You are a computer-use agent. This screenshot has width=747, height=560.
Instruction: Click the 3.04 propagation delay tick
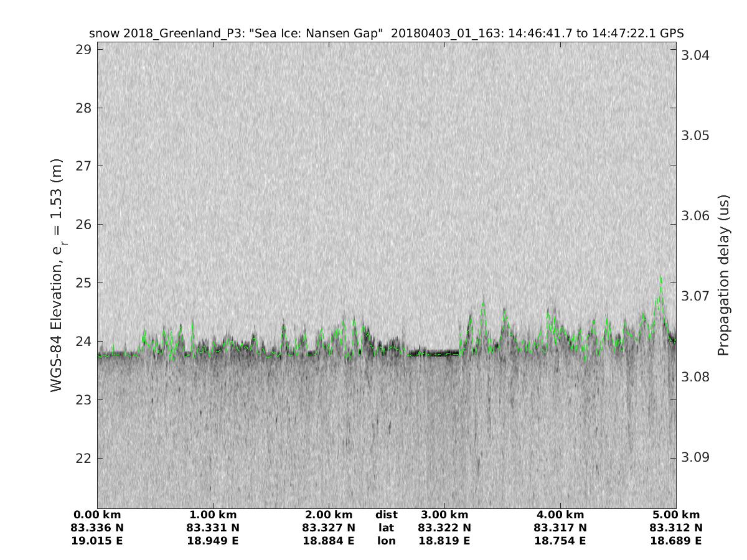tap(695, 55)
